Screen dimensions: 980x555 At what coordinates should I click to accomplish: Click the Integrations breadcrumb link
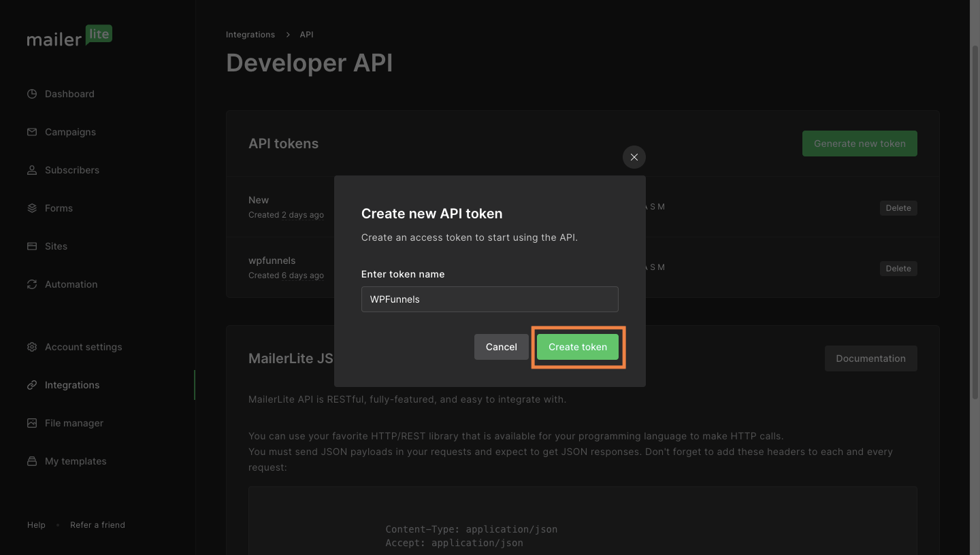[250, 35]
